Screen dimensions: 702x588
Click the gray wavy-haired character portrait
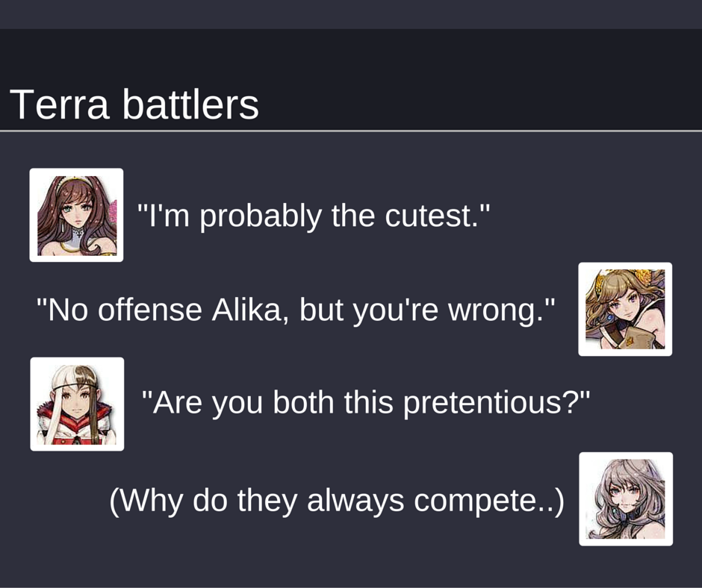click(x=626, y=498)
